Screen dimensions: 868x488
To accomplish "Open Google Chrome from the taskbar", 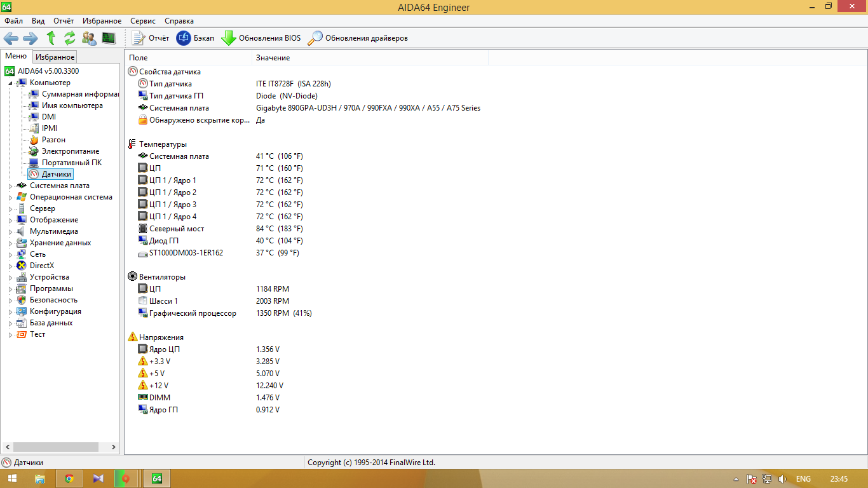I will pos(69,478).
